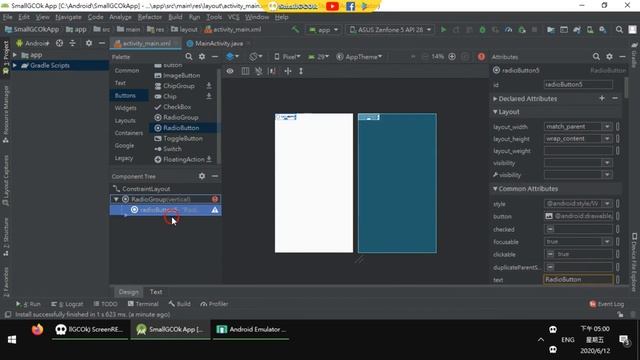Open the Logcat tool window
This screenshot has width=640, height=360.
[x=67, y=304]
